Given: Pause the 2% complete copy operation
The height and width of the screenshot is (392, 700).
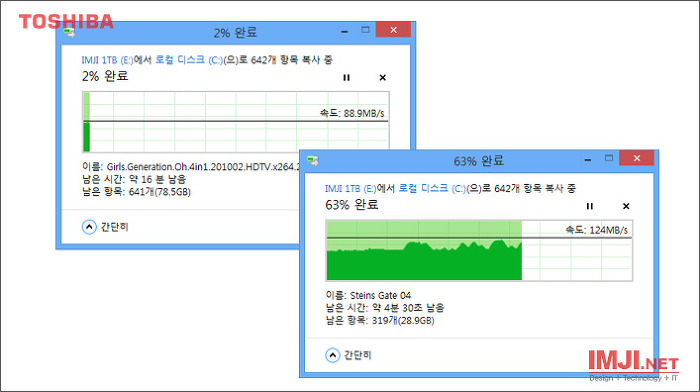Looking at the screenshot, I should tap(346, 78).
